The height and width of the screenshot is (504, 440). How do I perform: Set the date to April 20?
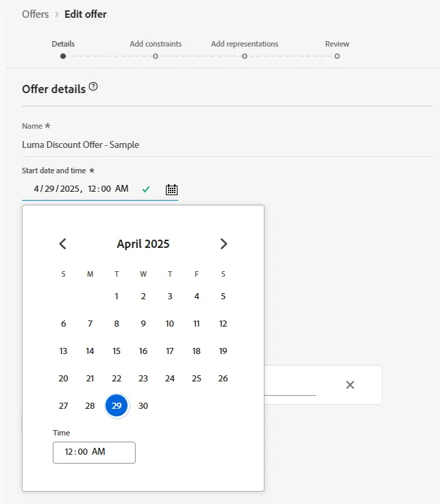tap(63, 378)
